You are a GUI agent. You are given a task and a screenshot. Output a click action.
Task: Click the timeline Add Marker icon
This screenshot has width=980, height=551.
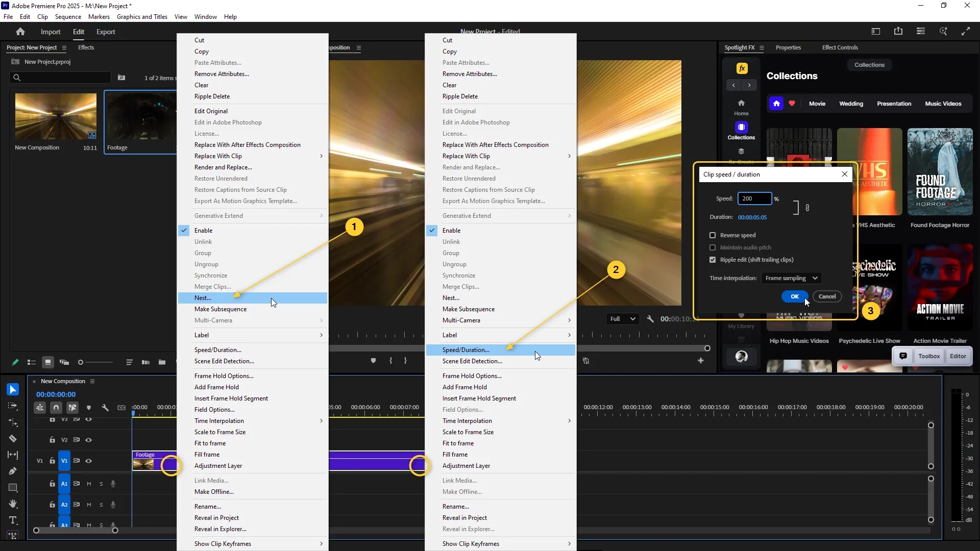[89, 408]
